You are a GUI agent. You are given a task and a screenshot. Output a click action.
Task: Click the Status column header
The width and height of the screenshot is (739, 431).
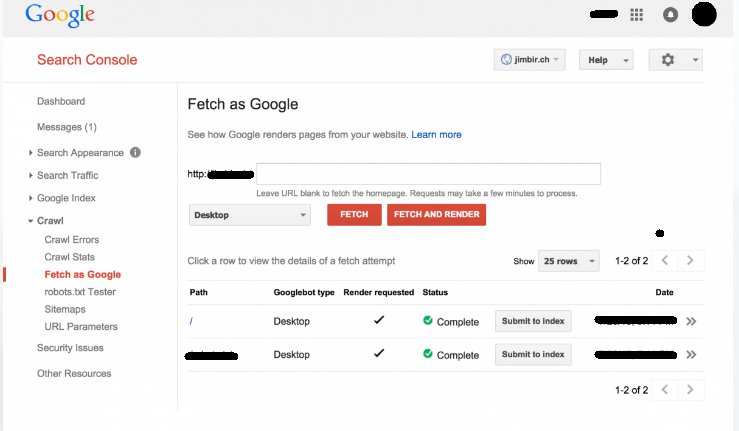coord(435,292)
